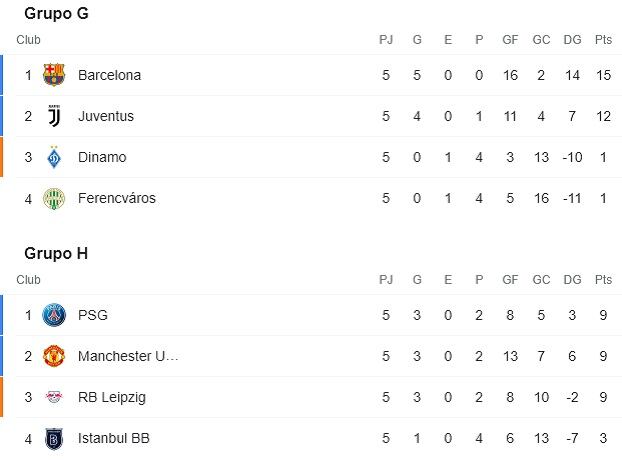This screenshot has width=622, height=460.
Task: Click the Pts column header in Grupo G
Action: click(603, 40)
